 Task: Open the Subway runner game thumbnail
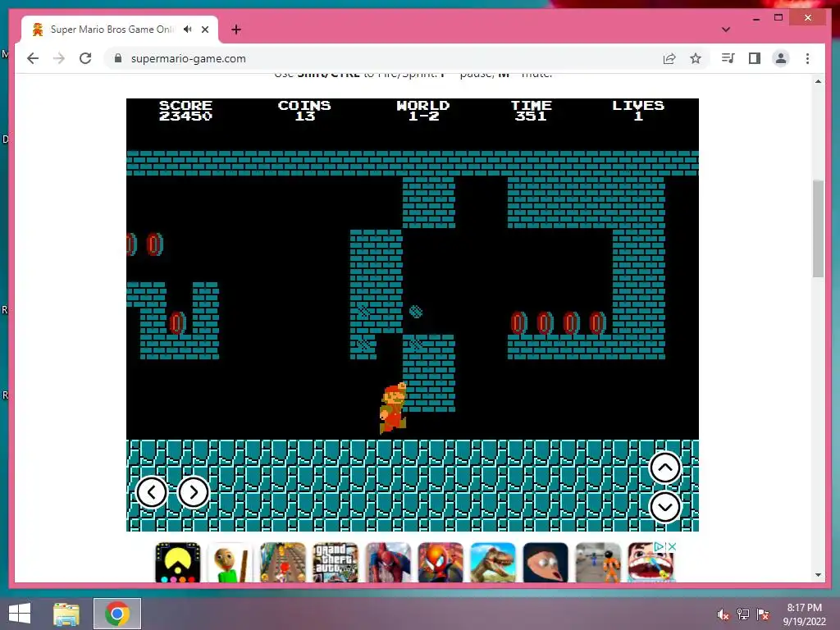(283, 563)
